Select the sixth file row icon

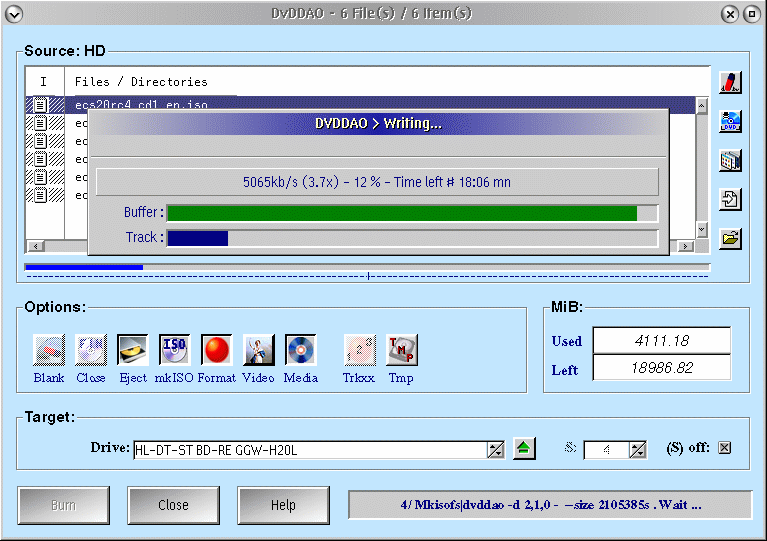tap(41, 196)
